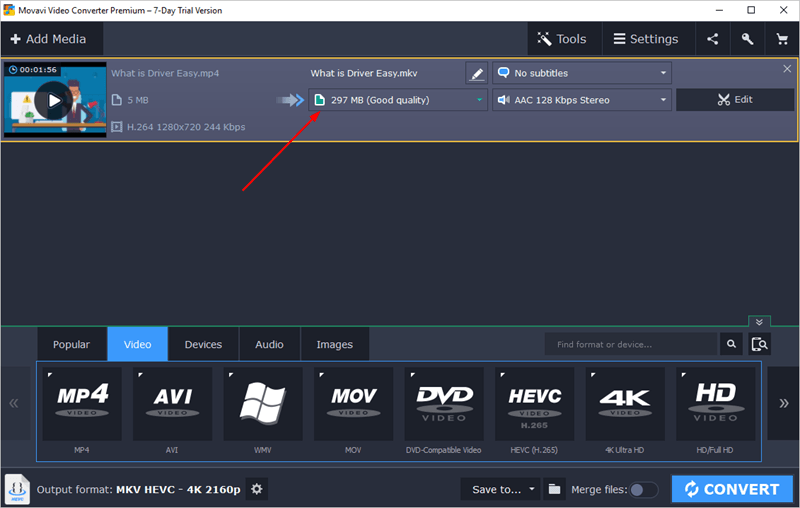Open the output folder icon
800x508 pixels.
tap(554, 489)
